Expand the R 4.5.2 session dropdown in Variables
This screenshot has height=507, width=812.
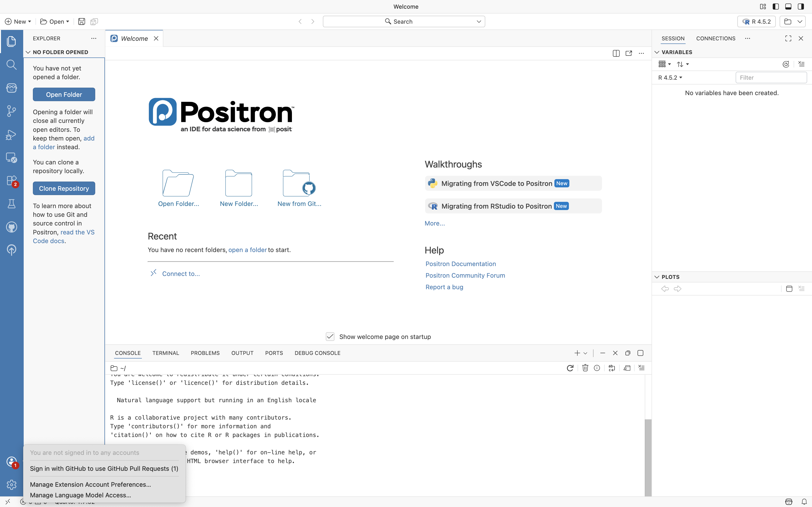click(x=670, y=78)
